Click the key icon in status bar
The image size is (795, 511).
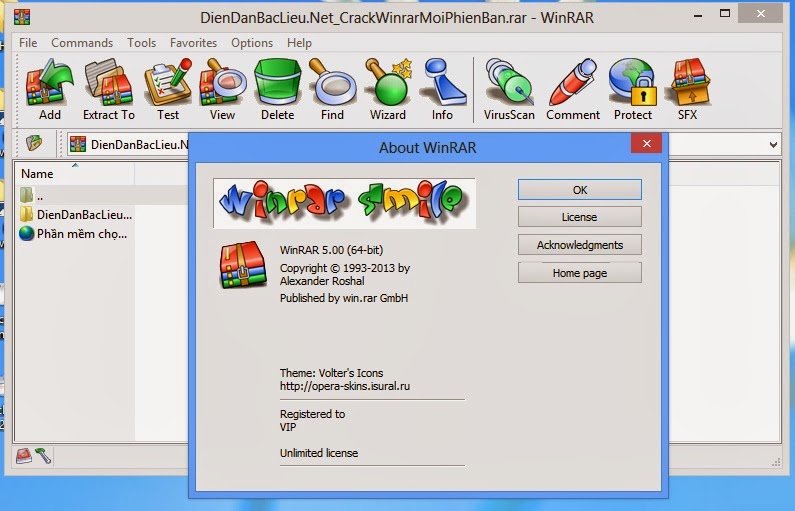click(x=43, y=456)
